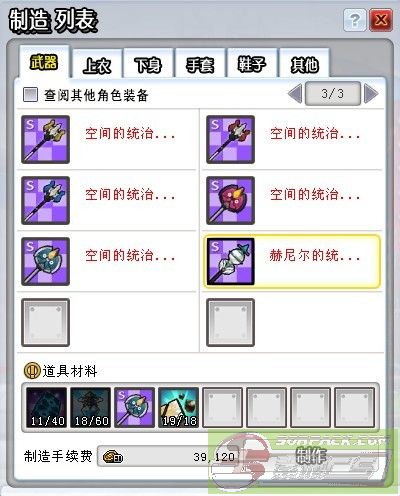
Task: Click the 19/18 crystal material slot
Action: 178,407
